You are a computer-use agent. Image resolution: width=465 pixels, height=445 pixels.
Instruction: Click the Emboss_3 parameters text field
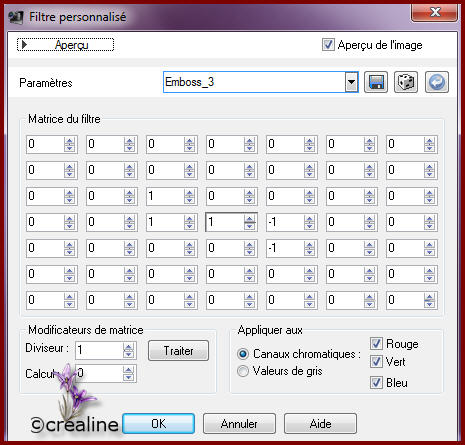254,82
